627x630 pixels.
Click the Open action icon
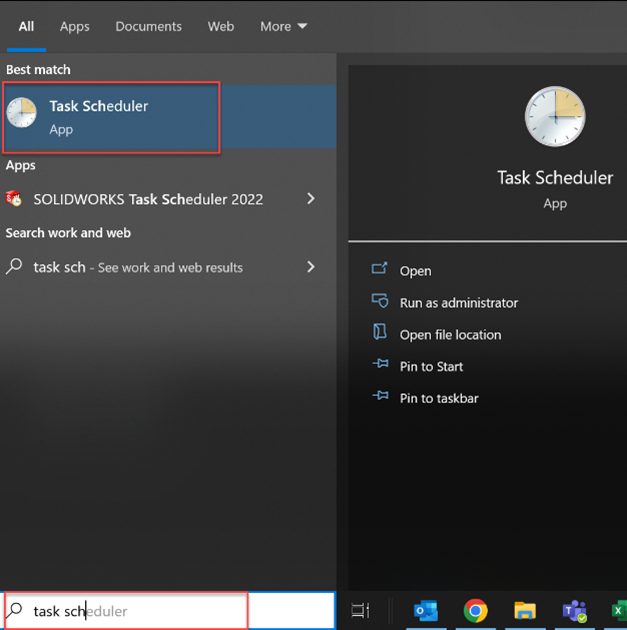(380, 268)
